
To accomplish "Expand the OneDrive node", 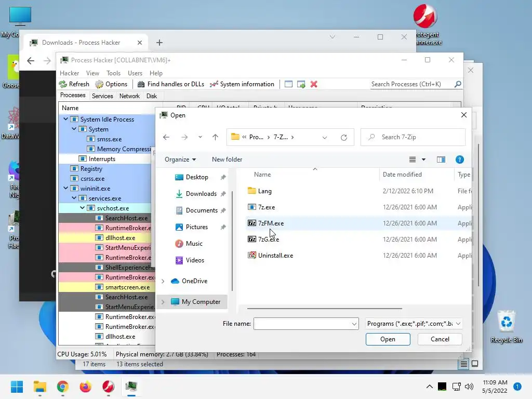I will pyautogui.click(x=163, y=281).
